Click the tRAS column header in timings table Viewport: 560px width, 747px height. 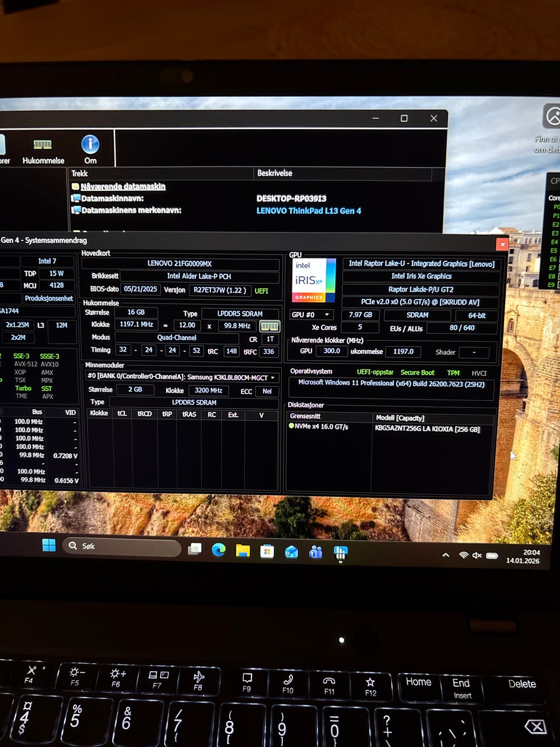pyautogui.click(x=189, y=414)
